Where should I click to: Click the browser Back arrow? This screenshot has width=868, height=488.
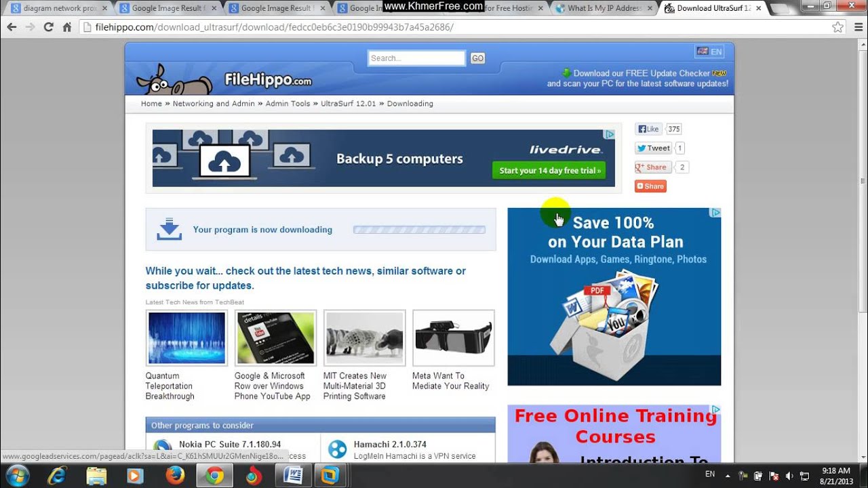12,27
